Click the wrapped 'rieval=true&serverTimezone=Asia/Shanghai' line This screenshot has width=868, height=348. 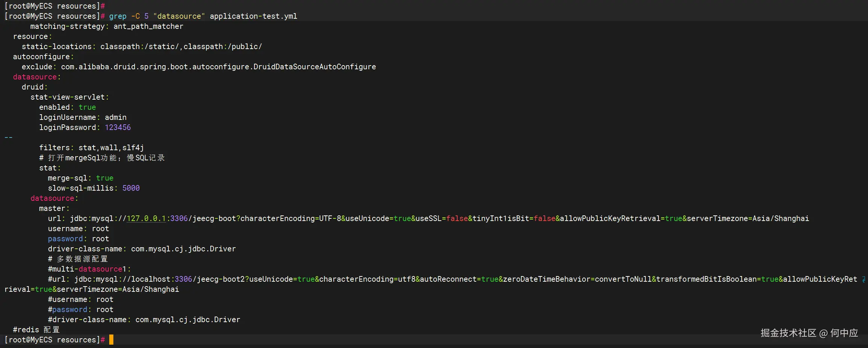click(92, 289)
